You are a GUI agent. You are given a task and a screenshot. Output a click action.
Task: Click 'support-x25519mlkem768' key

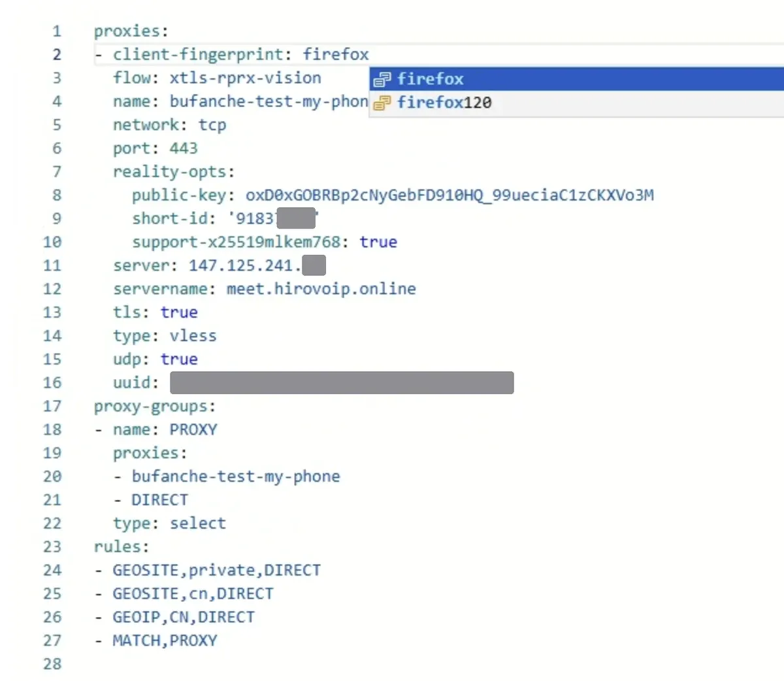coord(236,242)
